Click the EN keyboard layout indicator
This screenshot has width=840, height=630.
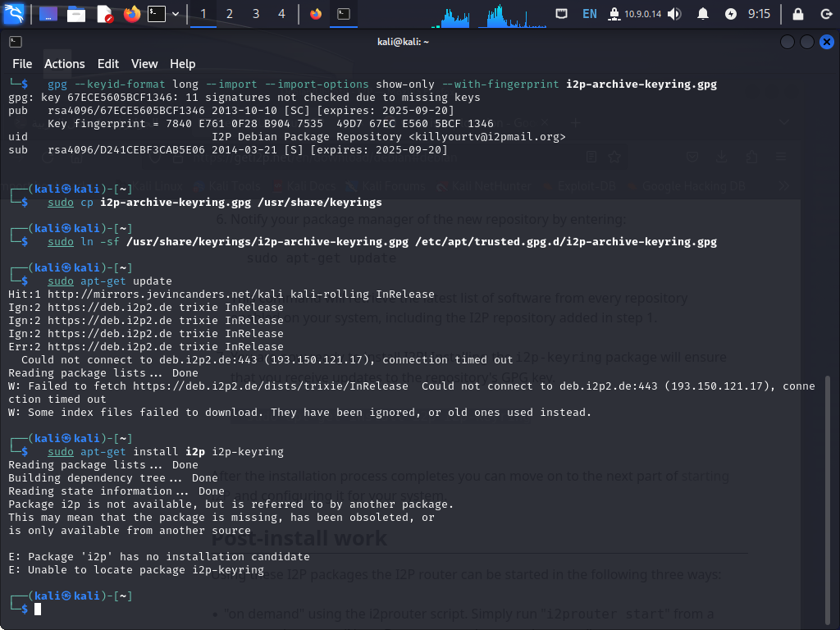point(589,14)
